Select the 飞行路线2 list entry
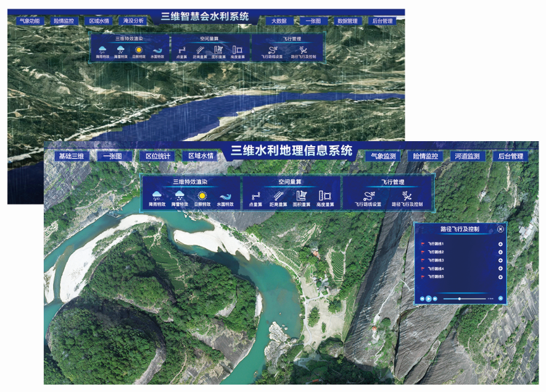The width and height of the screenshot is (546, 392). point(436,252)
